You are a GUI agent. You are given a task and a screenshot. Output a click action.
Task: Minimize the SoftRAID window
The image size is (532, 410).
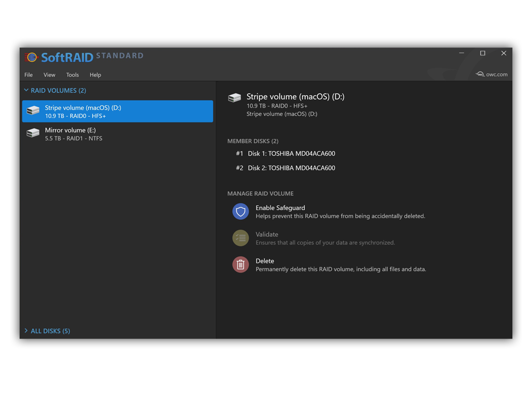click(x=461, y=53)
